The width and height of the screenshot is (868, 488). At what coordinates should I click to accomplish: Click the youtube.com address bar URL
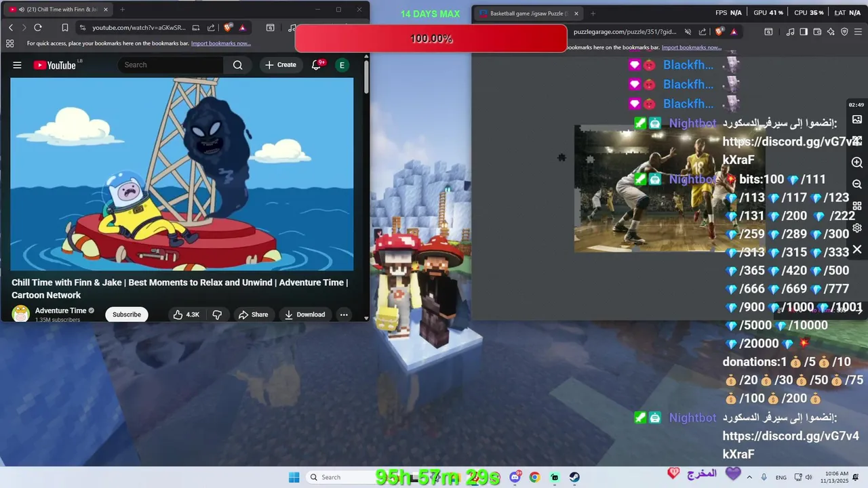point(138,28)
